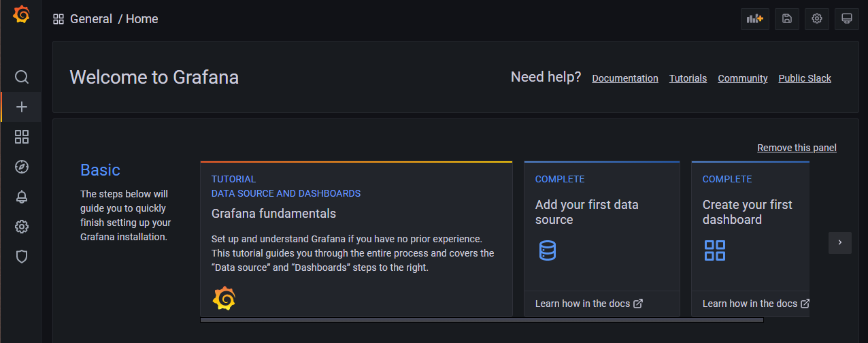
Task: Click the dashboards grid icon beside General
Action: tap(59, 19)
